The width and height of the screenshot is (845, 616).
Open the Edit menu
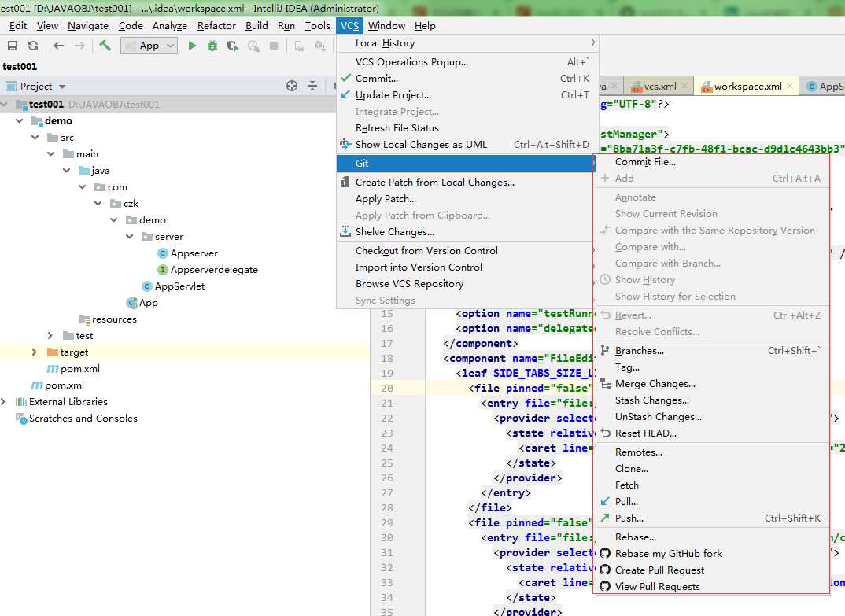(18, 26)
